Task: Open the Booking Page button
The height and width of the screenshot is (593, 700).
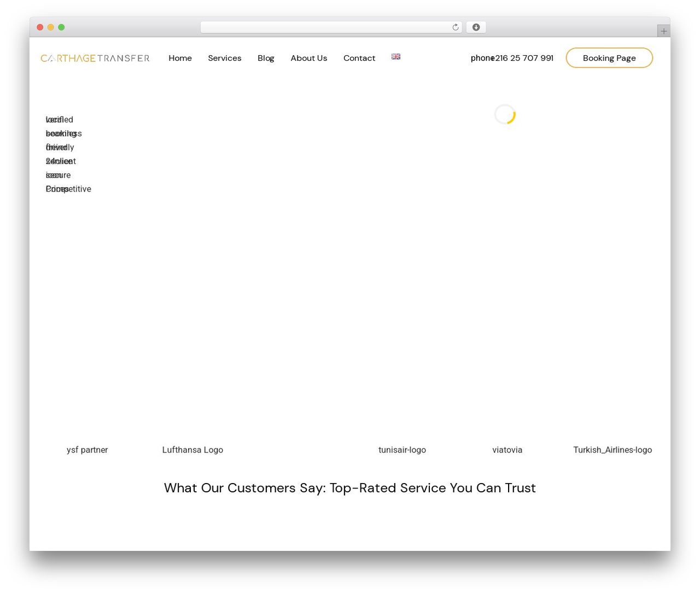Action: [x=609, y=58]
